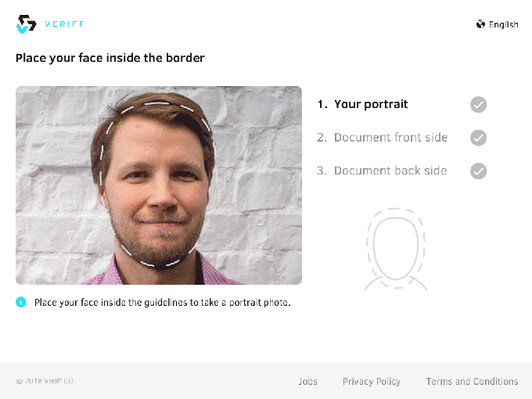Image resolution: width=532 pixels, height=399 pixels.
Task: Open the Terms and Conditions link
Action: coord(472,382)
